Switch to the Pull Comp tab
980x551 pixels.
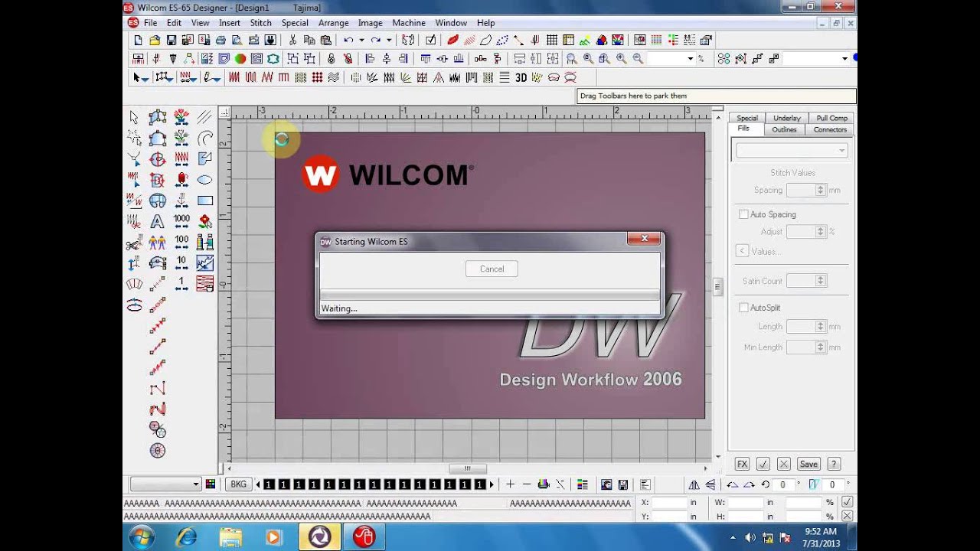tap(831, 118)
